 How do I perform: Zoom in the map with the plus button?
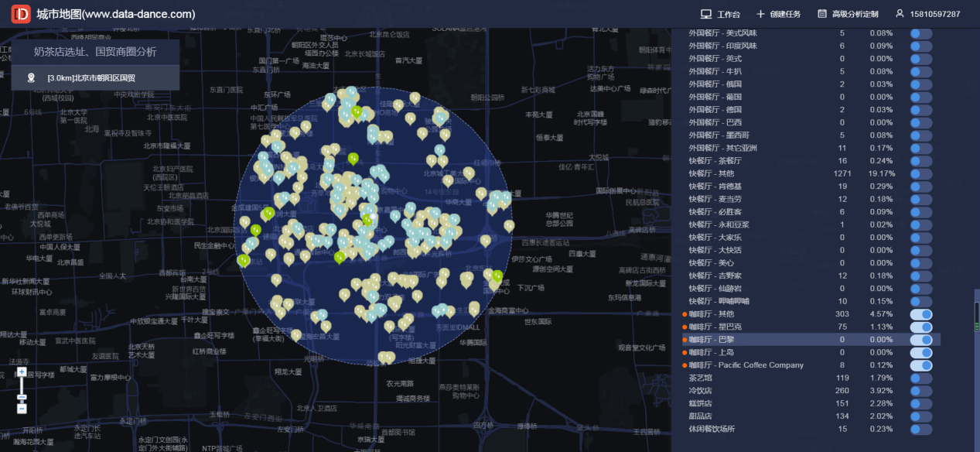coord(22,372)
